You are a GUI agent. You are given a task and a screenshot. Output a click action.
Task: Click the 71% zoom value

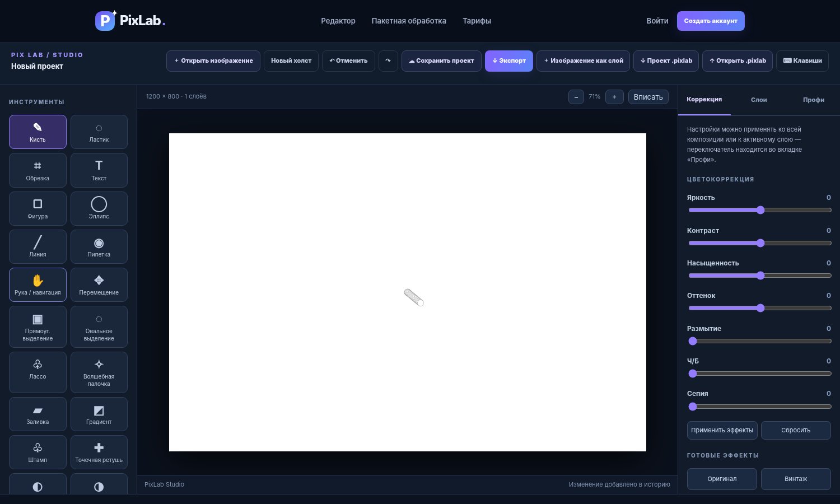(x=594, y=97)
